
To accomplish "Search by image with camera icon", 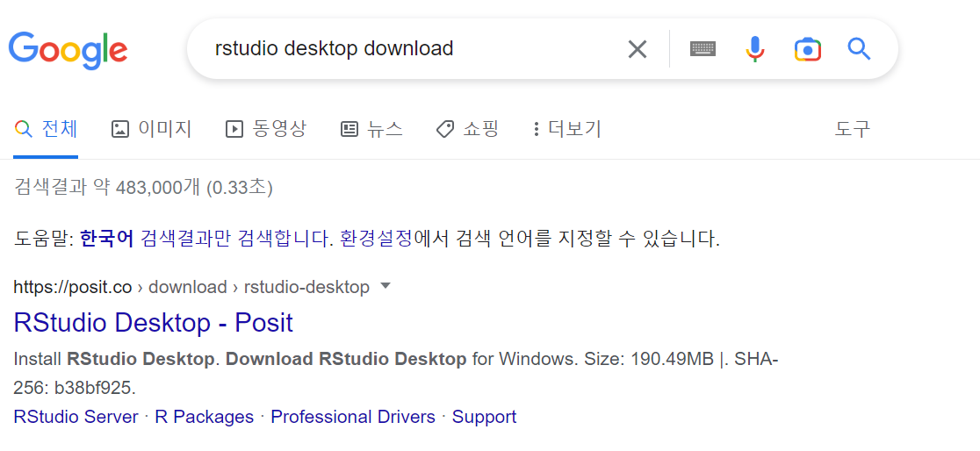I will click(x=808, y=49).
